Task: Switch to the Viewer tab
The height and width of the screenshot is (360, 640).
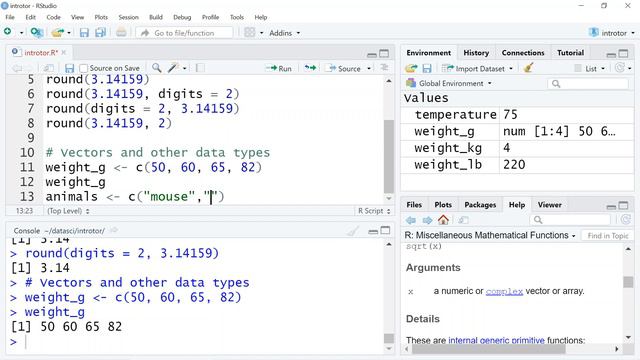Action: (549, 205)
